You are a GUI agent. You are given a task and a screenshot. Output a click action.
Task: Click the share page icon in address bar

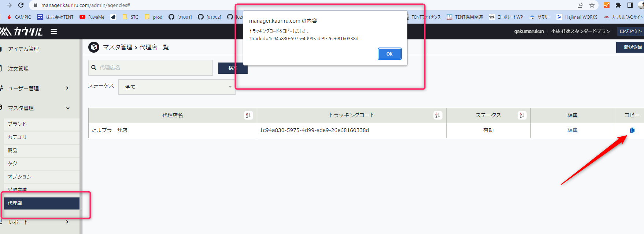coord(580,5)
